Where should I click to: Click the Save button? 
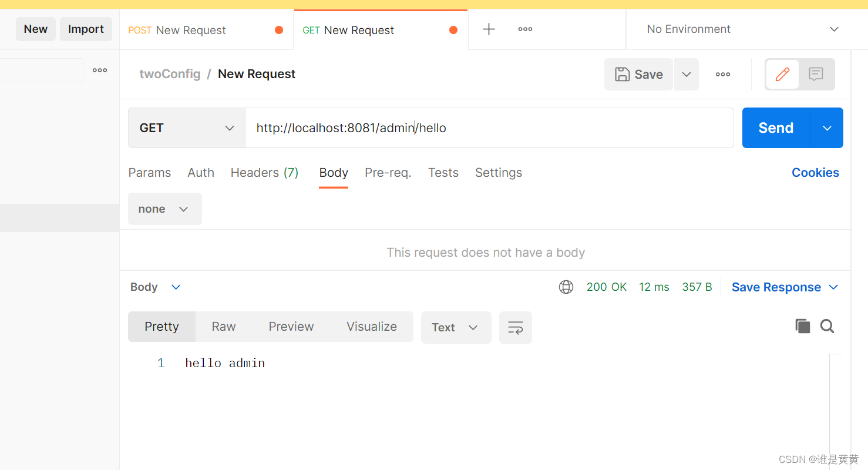pyautogui.click(x=638, y=75)
